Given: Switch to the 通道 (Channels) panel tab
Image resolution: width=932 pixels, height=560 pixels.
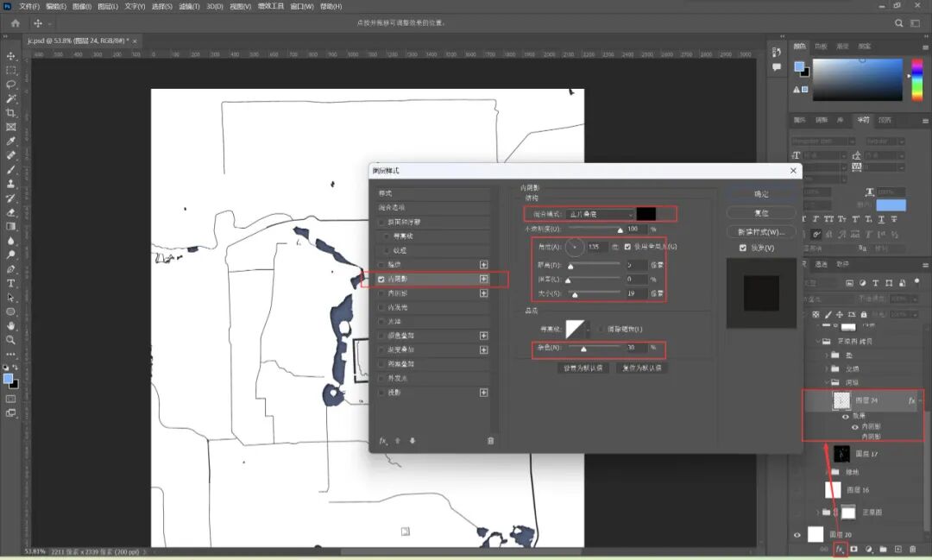Looking at the screenshot, I should [x=821, y=264].
